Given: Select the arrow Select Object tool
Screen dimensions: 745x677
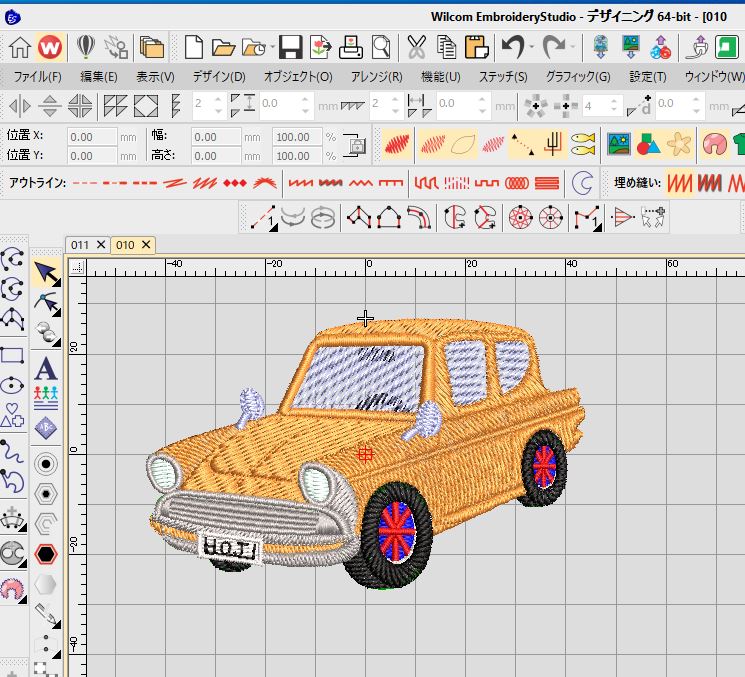Looking at the screenshot, I should [x=46, y=274].
